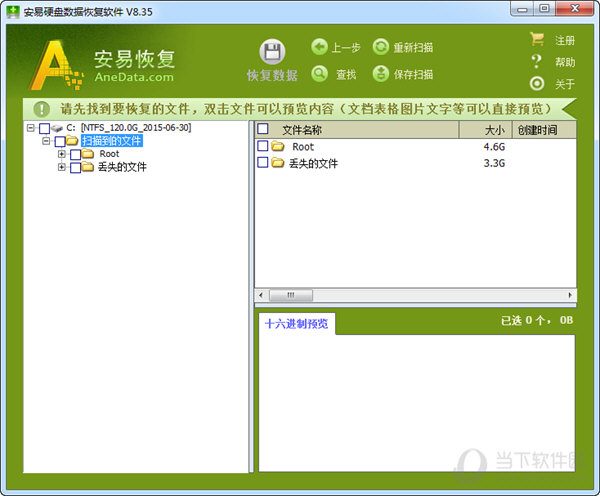The image size is (600, 496).
Task: Click the scrollbar right arrow
Action: (570, 295)
